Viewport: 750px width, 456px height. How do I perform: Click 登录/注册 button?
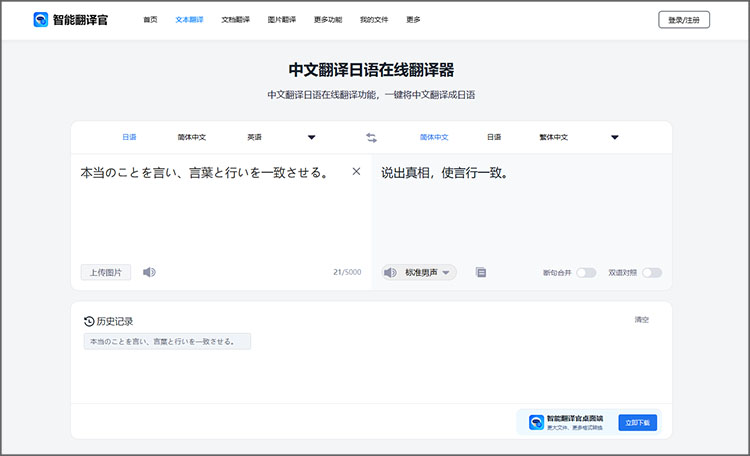[684, 20]
